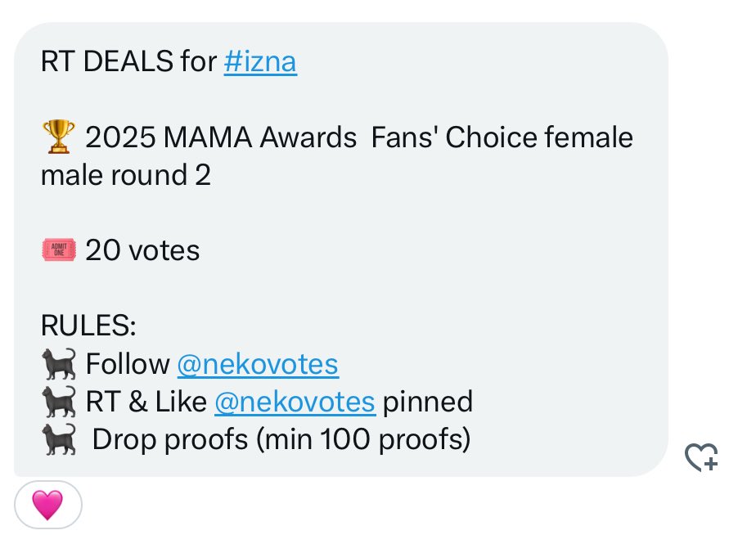Click the trophy emoji icon
The width and height of the screenshot is (756, 535).
(57, 137)
